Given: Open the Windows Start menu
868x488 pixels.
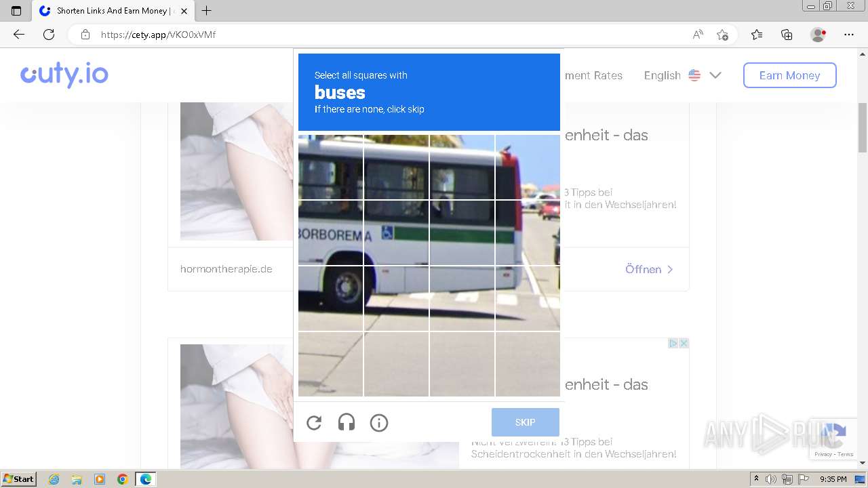Looking at the screenshot, I should coord(18,479).
